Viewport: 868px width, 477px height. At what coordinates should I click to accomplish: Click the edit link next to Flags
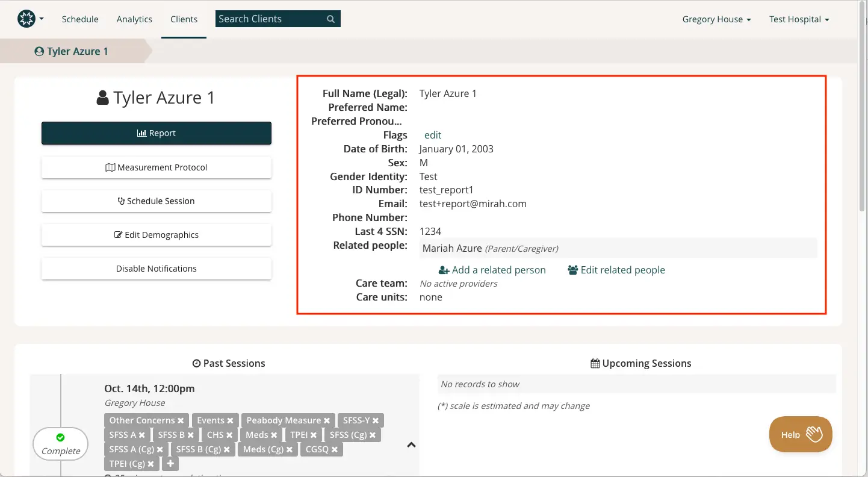(432, 135)
